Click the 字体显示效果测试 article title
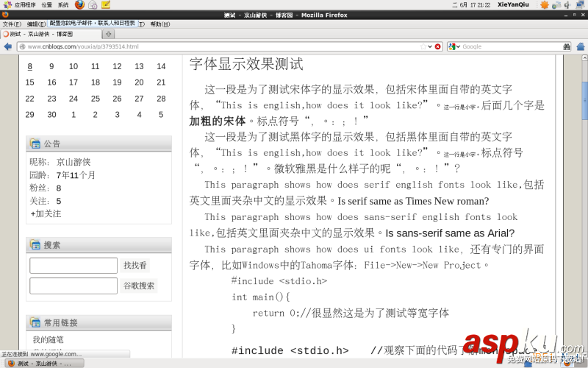 tap(246, 64)
